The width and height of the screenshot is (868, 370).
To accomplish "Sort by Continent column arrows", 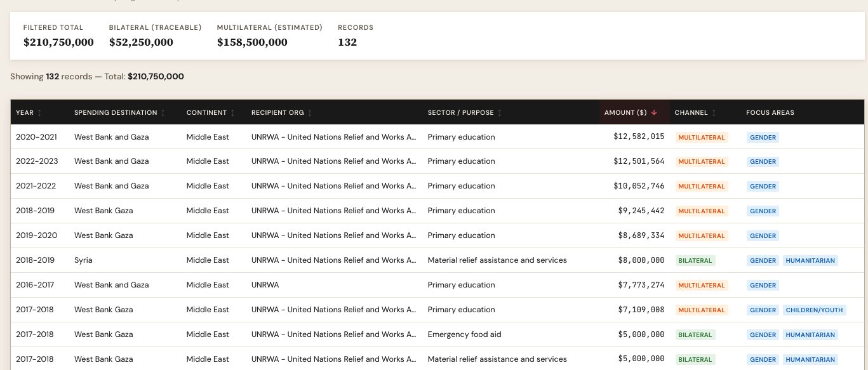I will [233, 113].
